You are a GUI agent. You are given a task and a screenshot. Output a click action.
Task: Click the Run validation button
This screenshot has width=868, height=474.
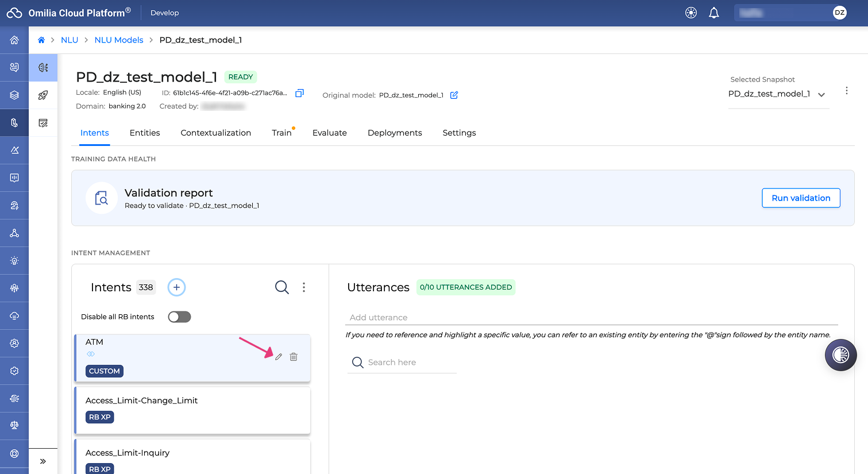click(x=801, y=198)
